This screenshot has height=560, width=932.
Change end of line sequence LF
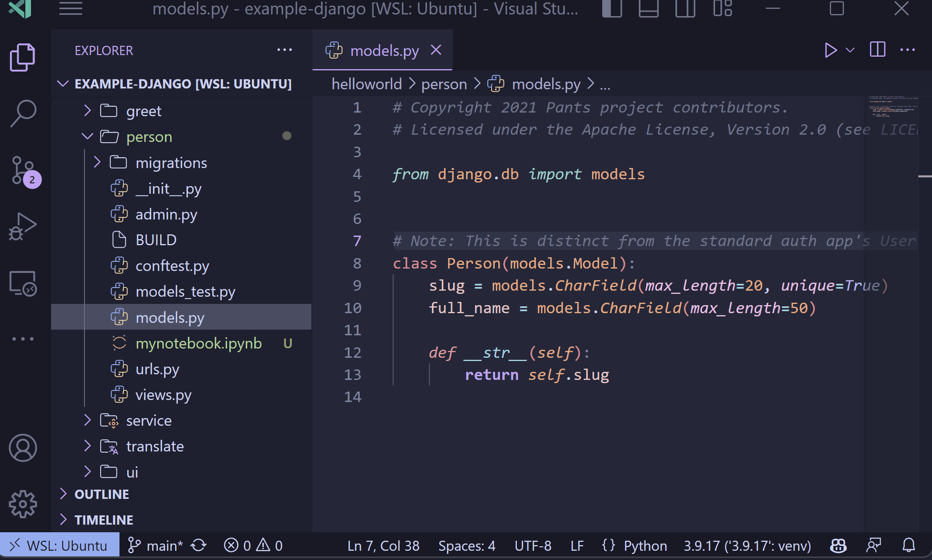(577, 546)
